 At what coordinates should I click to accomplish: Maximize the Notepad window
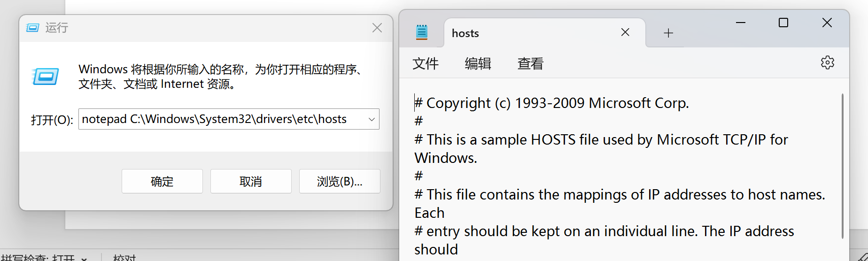point(783,23)
